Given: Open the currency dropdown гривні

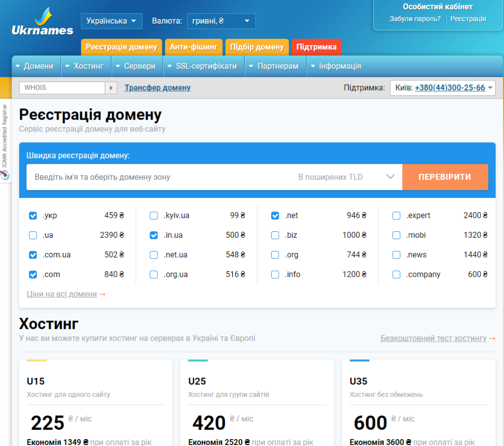Looking at the screenshot, I should point(221,21).
